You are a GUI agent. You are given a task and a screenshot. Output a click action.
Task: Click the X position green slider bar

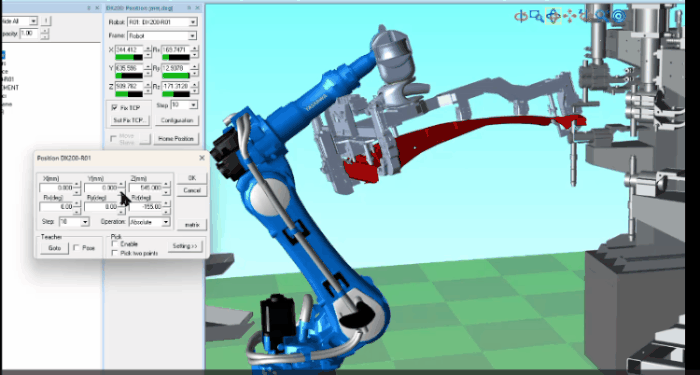[129, 57]
